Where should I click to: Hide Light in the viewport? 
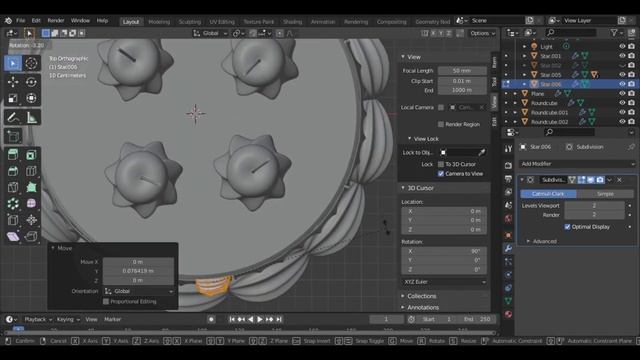coord(622,47)
